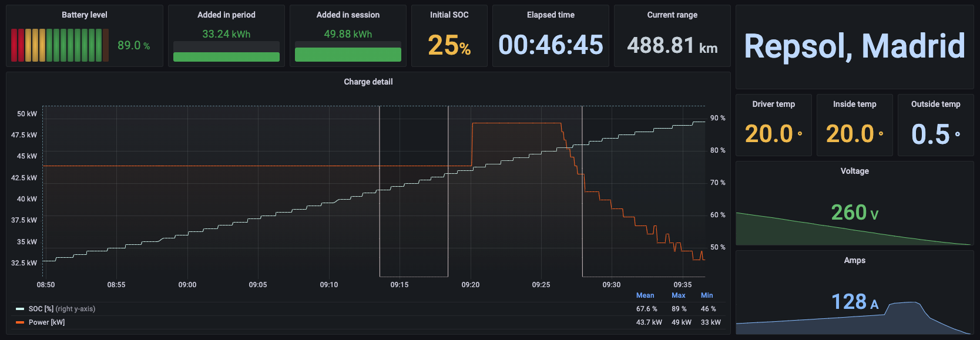Click the Added in period green bar
This screenshot has height=340, width=980.
(x=226, y=57)
